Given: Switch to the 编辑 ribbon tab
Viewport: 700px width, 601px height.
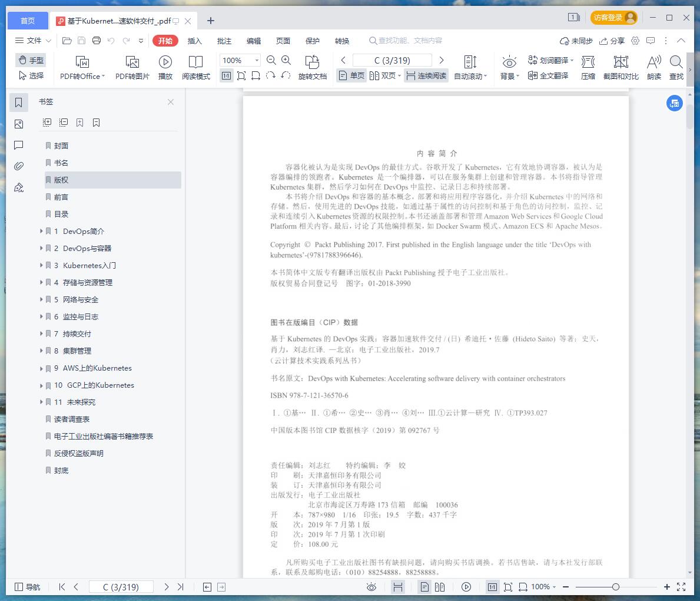Looking at the screenshot, I should (x=254, y=41).
